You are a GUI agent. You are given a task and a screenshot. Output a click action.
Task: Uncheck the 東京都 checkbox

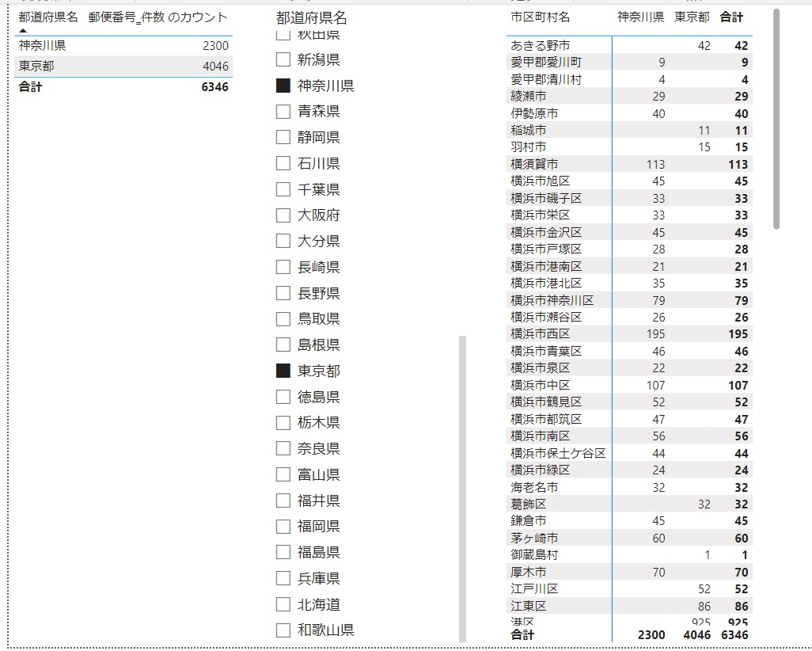click(283, 371)
